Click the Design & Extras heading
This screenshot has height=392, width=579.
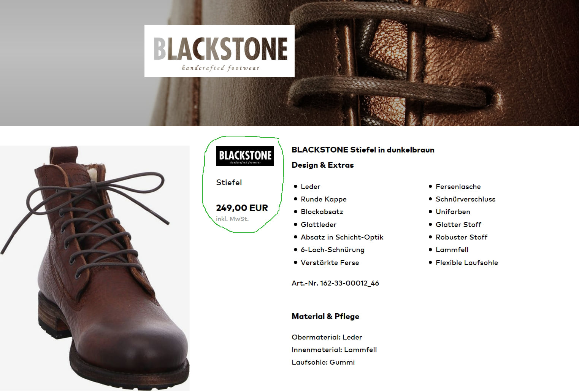tap(323, 165)
